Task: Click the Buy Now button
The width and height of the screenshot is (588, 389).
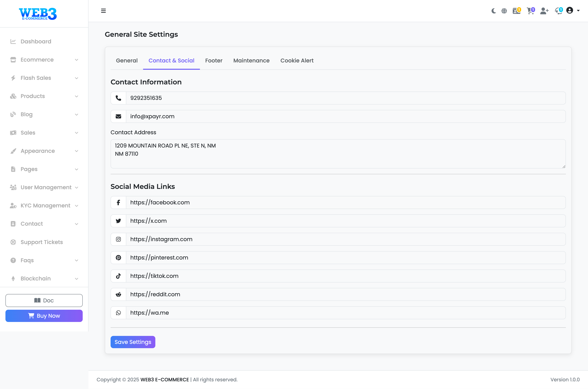Action: tap(44, 316)
